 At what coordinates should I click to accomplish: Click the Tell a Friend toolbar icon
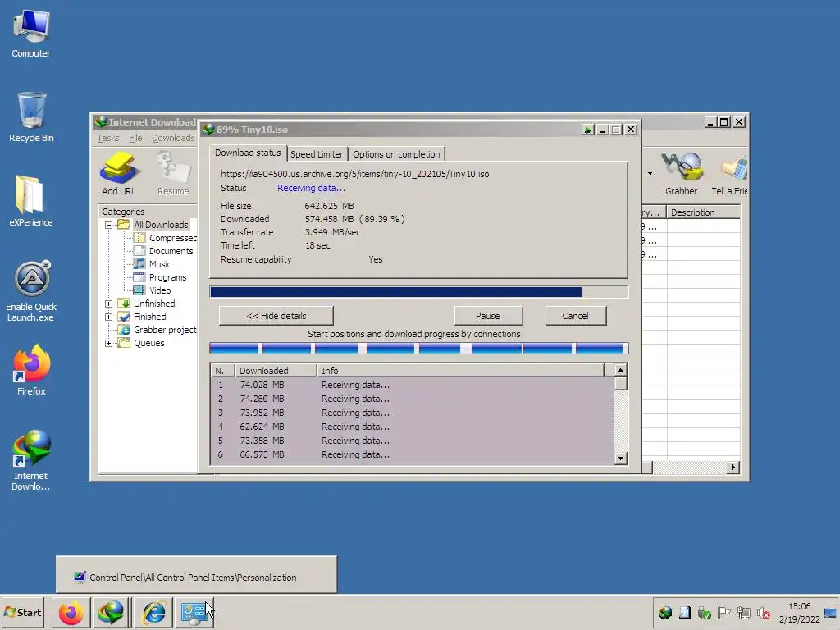pos(729,173)
